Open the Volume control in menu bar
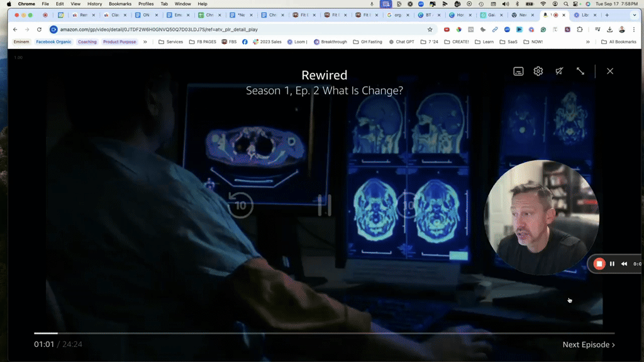The height and width of the screenshot is (362, 644). 506,4
